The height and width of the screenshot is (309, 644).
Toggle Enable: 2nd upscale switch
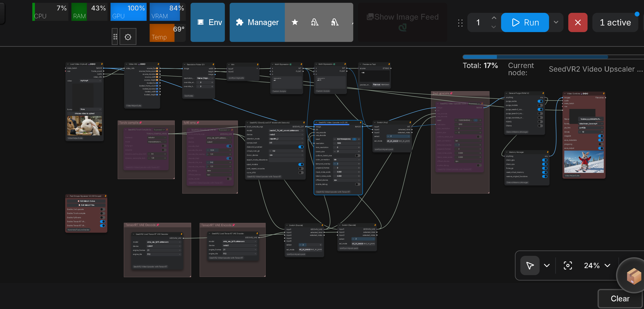tap(102, 209)
